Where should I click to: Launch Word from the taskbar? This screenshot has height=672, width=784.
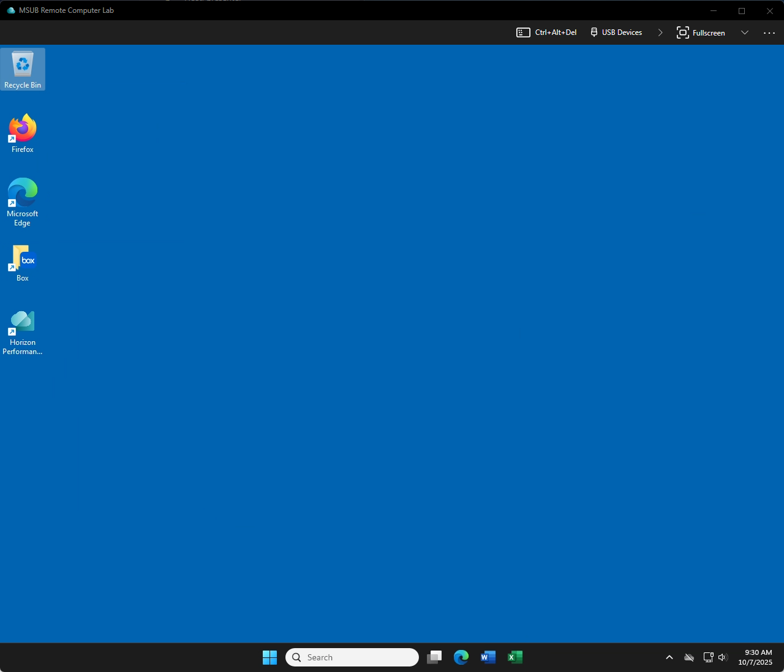coord(488,657)
